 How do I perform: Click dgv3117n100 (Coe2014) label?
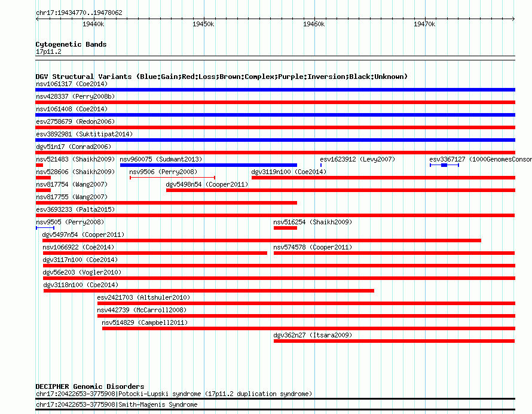[80, 260]
